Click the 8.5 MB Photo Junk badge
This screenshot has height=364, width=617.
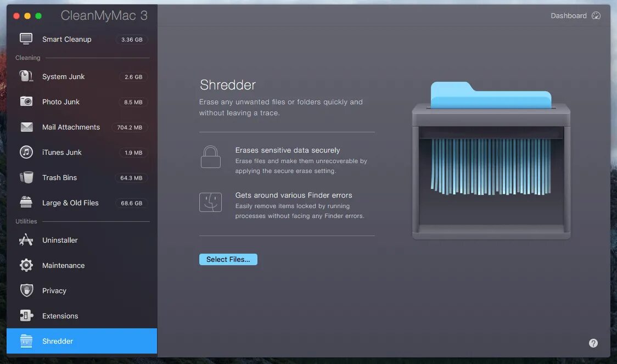coord(133,102)
